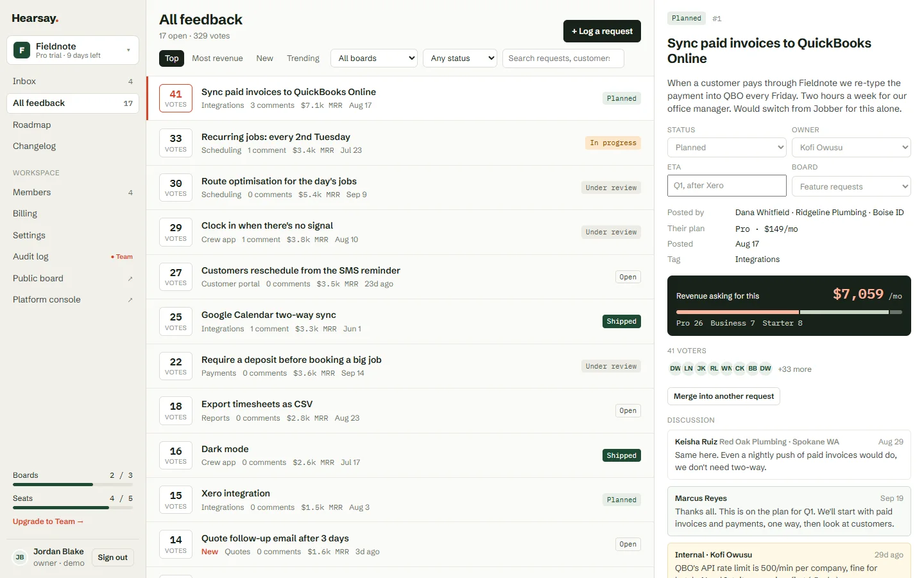
Task: Open the All boards filter dropdown
Action: 374,58
